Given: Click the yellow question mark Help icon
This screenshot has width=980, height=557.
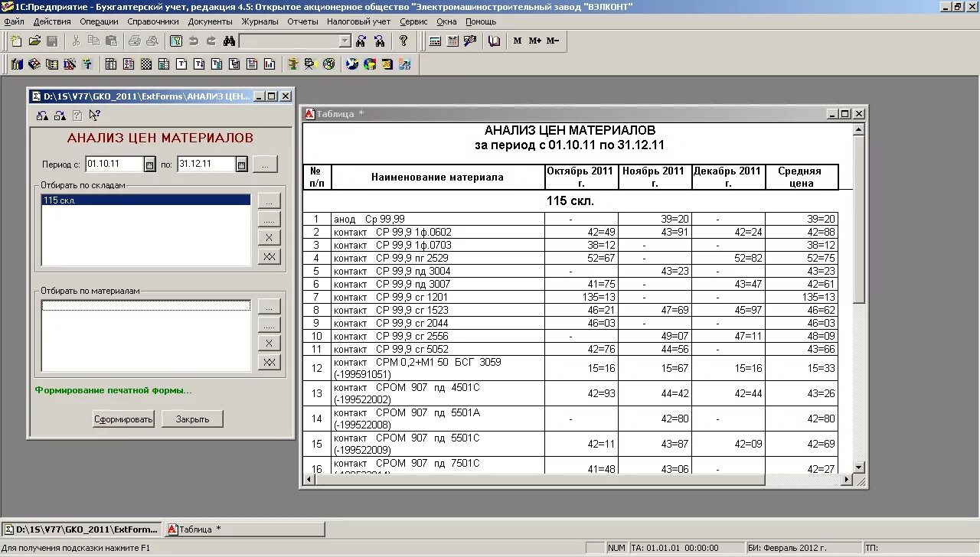Looking at the screenshot, I should click(x=403, y=41).
